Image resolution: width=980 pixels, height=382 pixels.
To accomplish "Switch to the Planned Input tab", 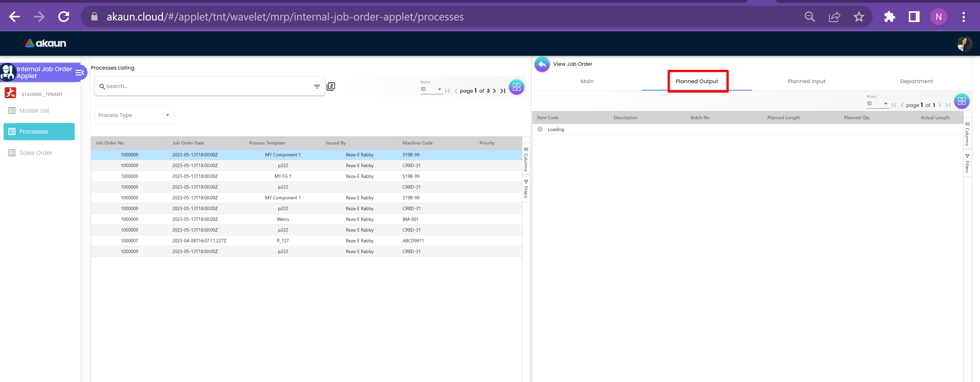I will pos(806,81).
